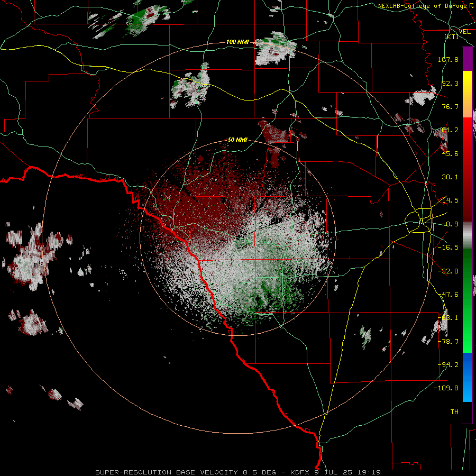
Task: Click the "VEL" legend title
Action: coord(464,32)
